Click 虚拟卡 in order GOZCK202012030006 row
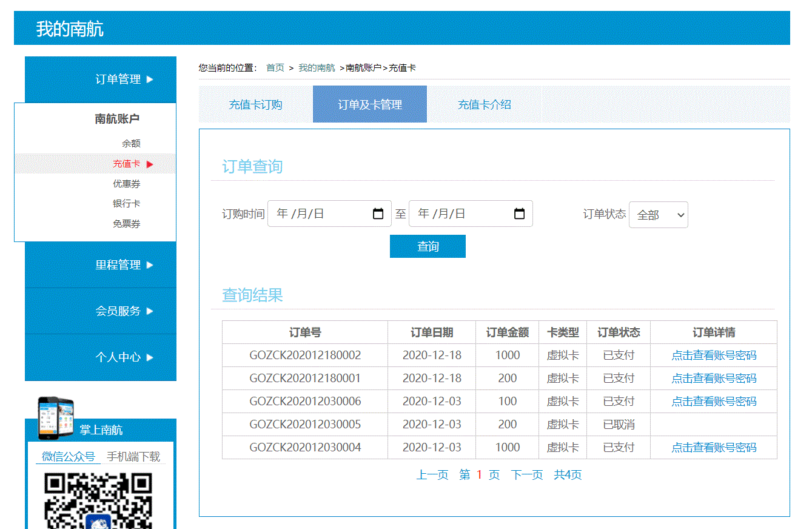The image size is (812, 529). pos(563,402)
